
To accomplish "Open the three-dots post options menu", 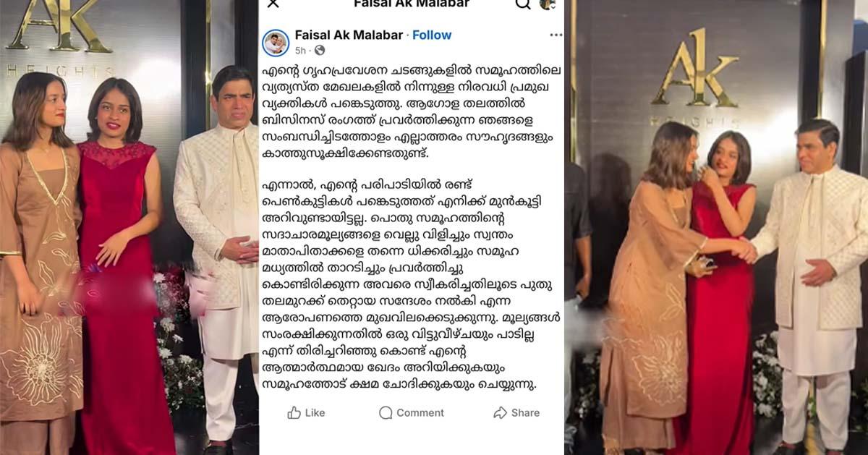I will (556, 35).
